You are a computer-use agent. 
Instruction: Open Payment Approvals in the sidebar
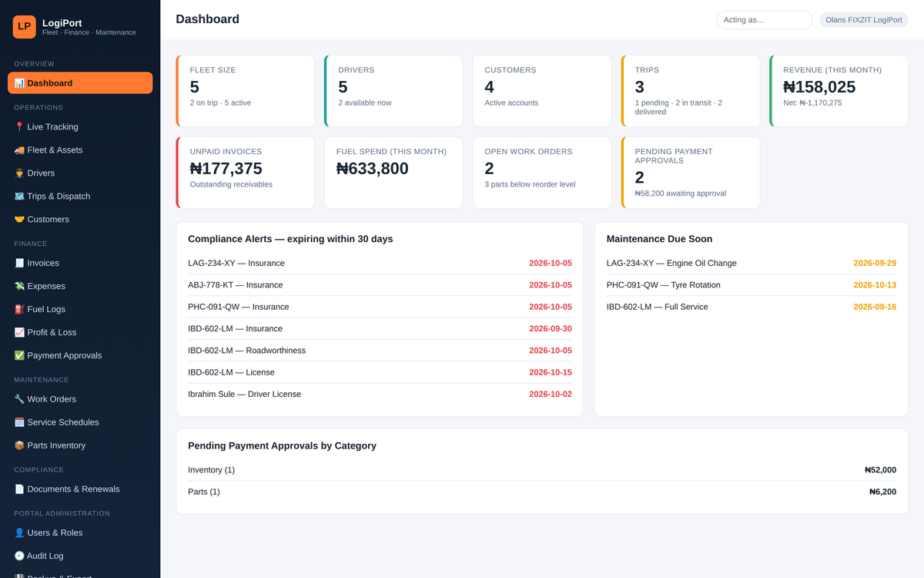tap(80, 356)
